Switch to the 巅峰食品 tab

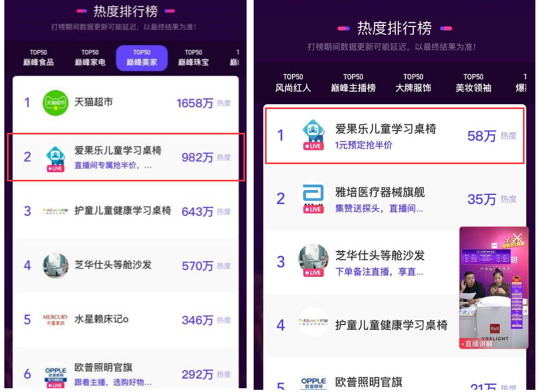coord(38,58)
